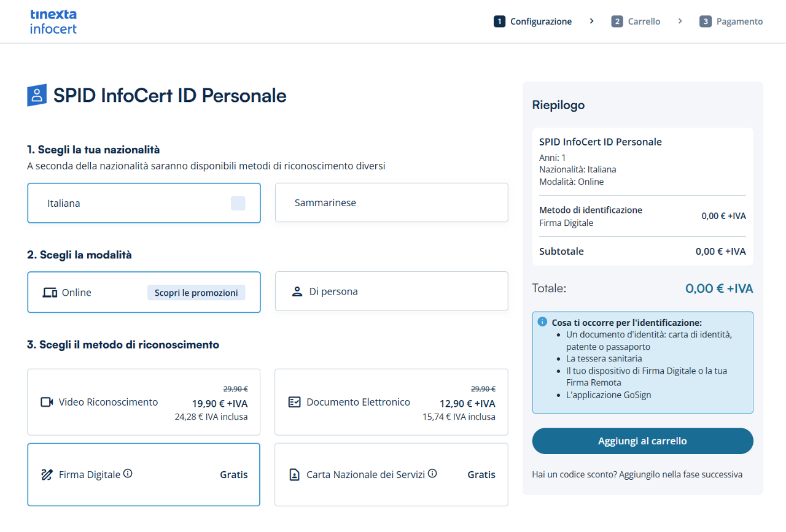Screen dimensions: 786x532
Task: Go to the Carrello step
Action: click(636, 21)
